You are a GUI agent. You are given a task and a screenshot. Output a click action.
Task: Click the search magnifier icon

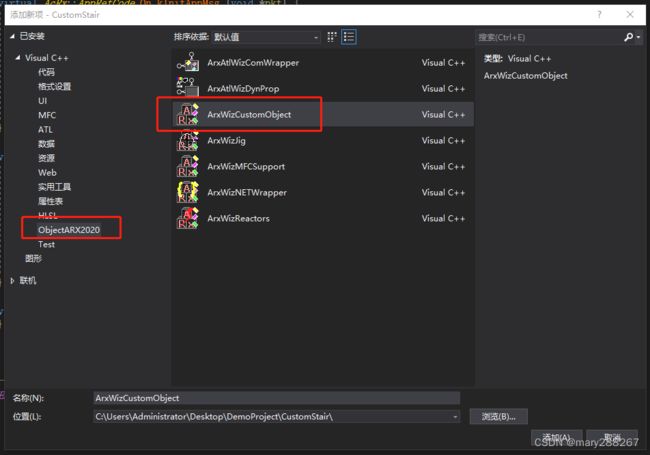(628, 37)
